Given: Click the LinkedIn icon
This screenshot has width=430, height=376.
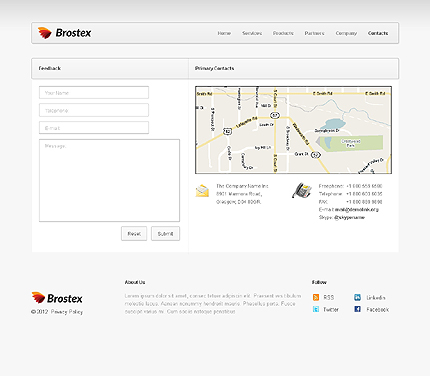Looking at the screenshot, I should [x=357, y=297].
